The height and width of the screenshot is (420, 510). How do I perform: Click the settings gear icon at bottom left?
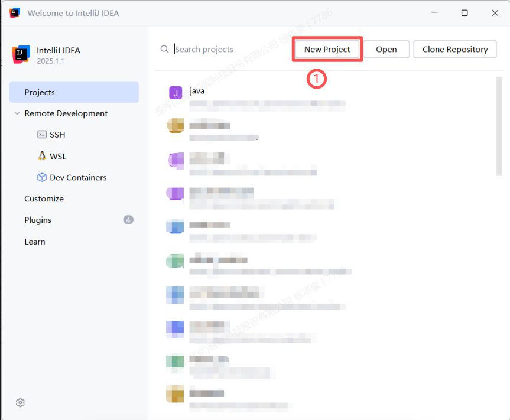(20, 402)
